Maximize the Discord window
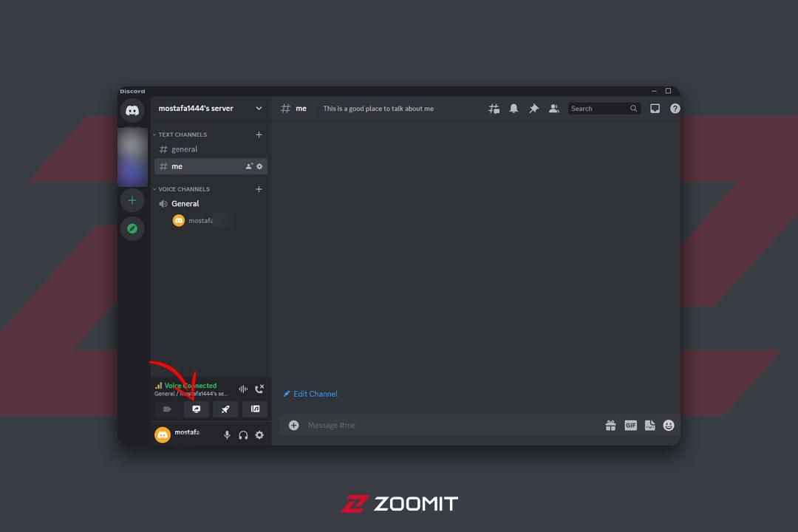 [x=668, y=91]
